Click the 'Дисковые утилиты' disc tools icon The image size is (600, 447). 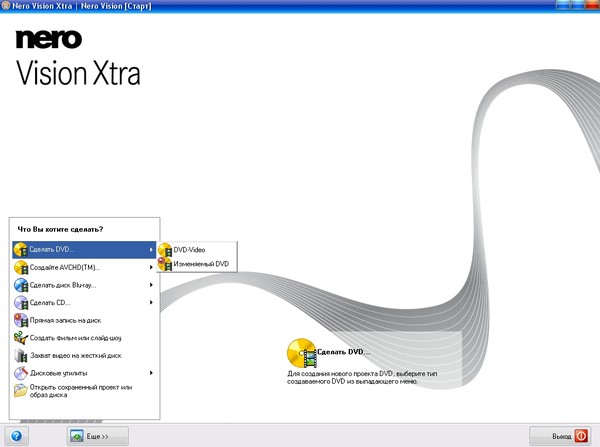click(x=21, y=373)
